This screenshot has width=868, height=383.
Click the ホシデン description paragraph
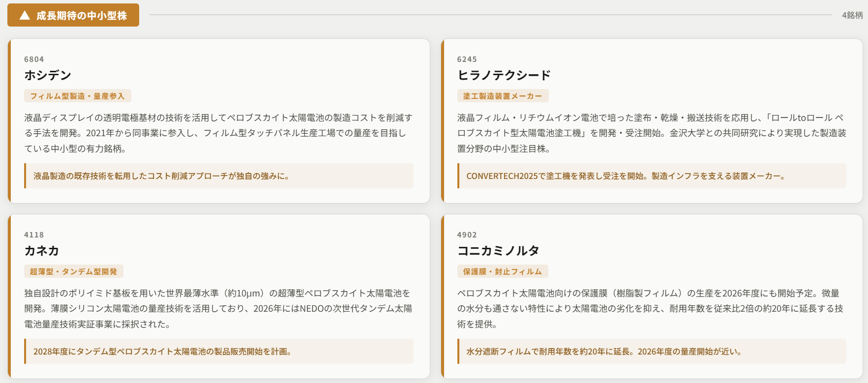coord(219,133)
